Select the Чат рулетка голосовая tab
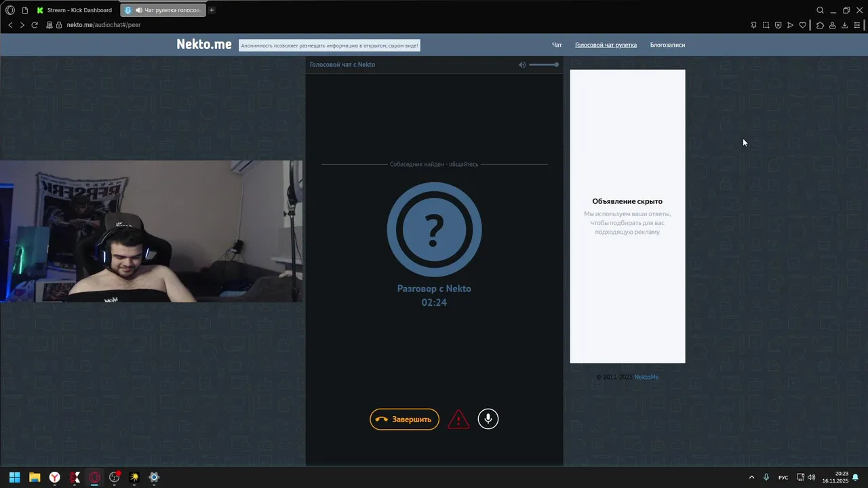Image resolution: width=868 pixels, height=488 pixels. (163, 10)
